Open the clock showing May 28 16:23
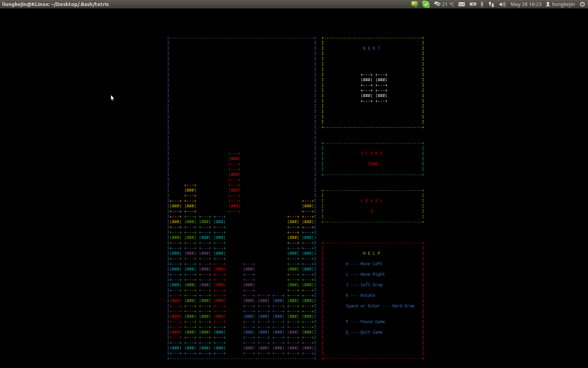 coord(526,4)
